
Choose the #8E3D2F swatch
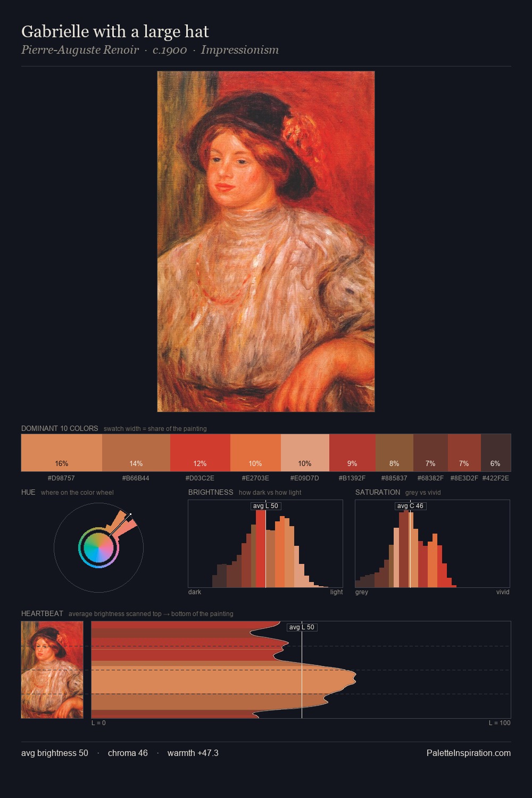464,453
